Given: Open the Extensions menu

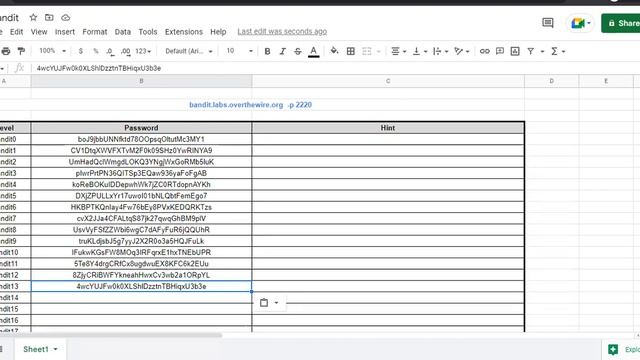Looking at the screenshot, I should 184,31.
